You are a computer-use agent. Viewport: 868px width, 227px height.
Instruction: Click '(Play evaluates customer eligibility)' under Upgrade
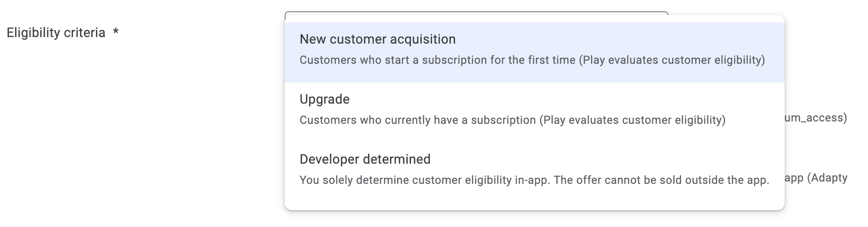tap(633, 120)
